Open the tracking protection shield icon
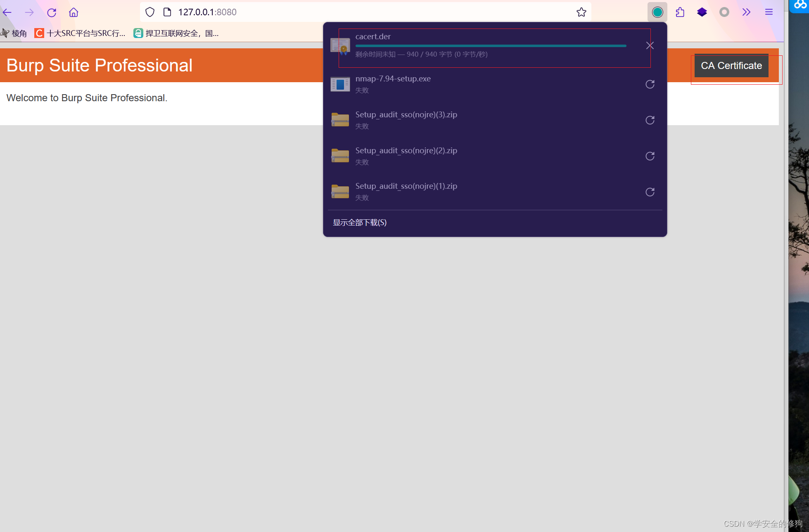This screenshot has width=809, height=532. coord(150,12)
